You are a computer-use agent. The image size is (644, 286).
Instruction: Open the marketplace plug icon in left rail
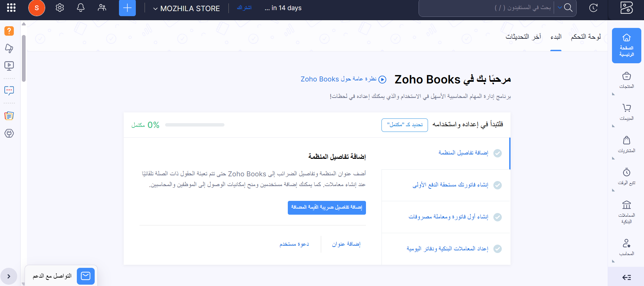(x=9, y=134)
